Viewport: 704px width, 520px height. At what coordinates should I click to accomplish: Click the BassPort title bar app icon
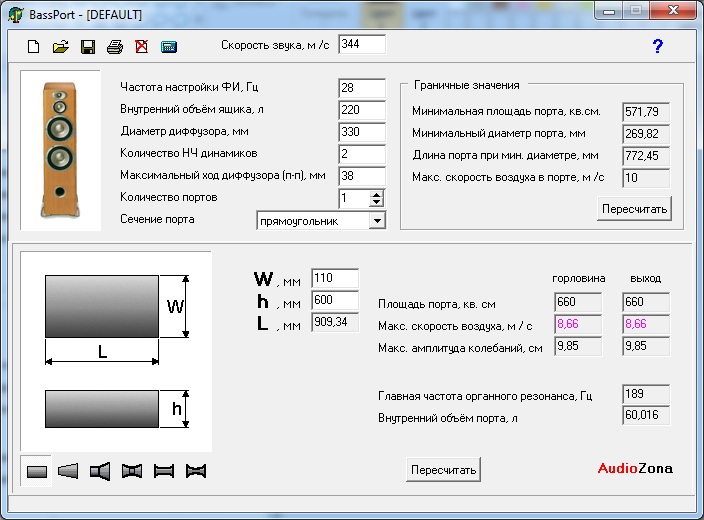click(x=16, y=14)
